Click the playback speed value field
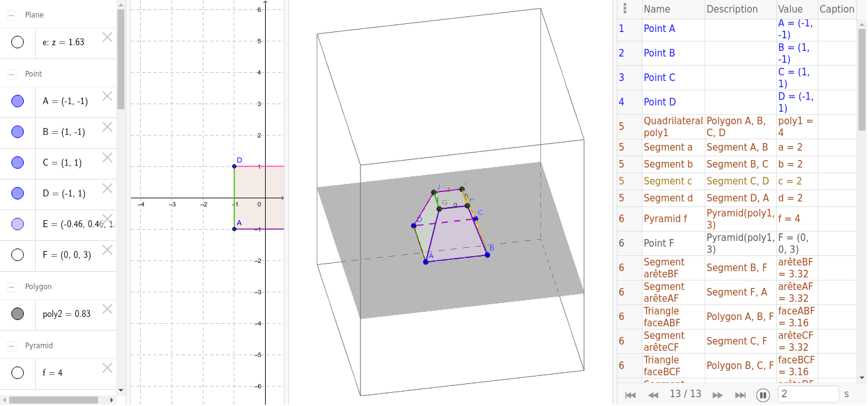Viewport: 868px width, 406px height. click(x=808, y=393)
